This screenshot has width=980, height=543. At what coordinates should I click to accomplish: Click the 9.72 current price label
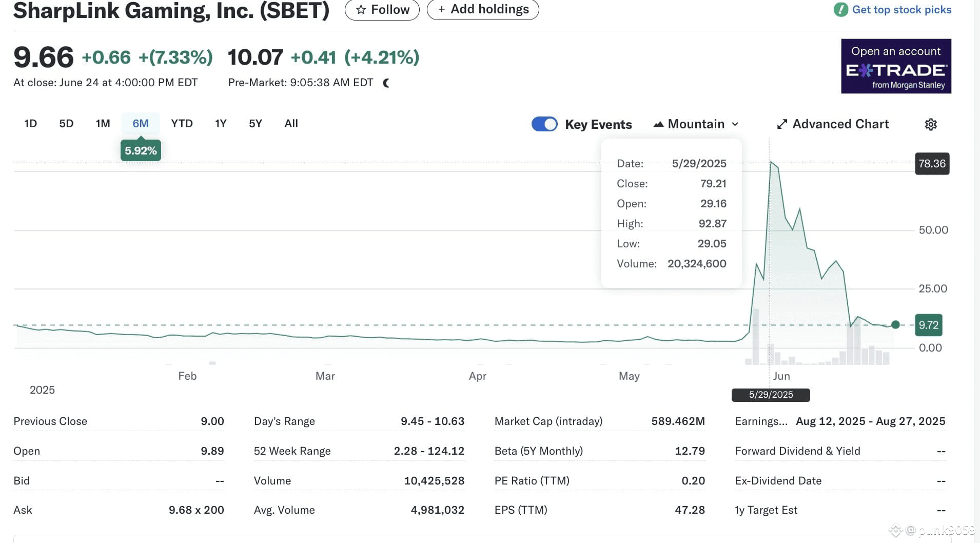[x=929, y=325]
